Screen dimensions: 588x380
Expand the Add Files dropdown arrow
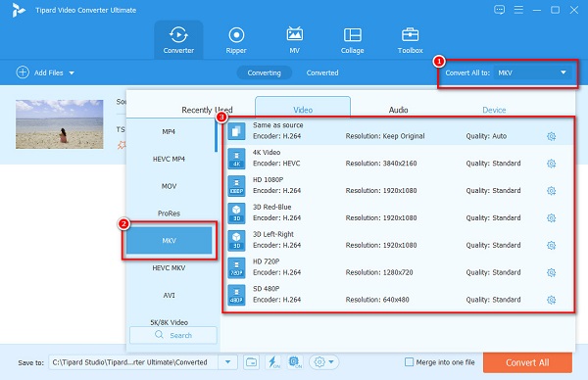pos(72,72)
